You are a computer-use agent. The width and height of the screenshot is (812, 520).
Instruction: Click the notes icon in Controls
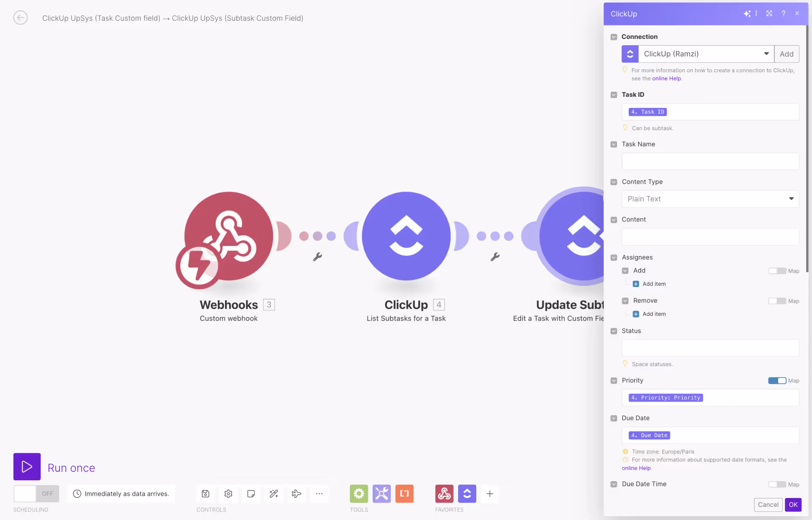point(251,493)
